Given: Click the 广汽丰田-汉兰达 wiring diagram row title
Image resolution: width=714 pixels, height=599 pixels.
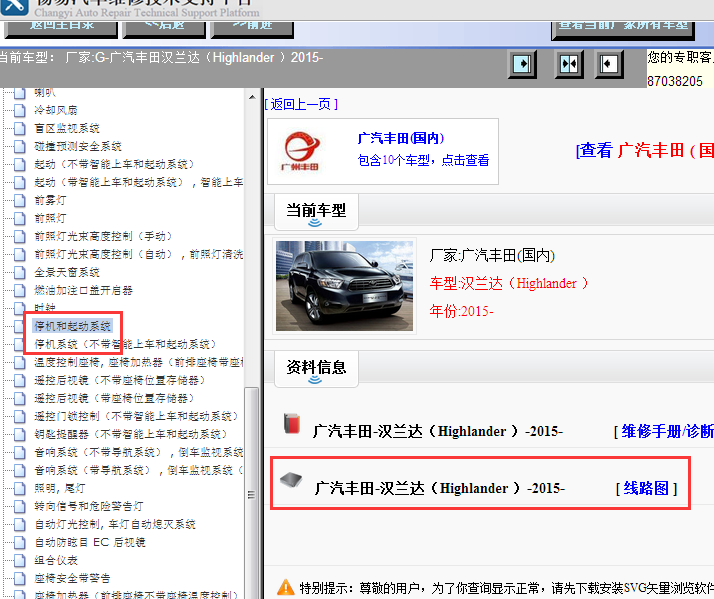Looking at the screenshot, I should [x=439, y=488].
